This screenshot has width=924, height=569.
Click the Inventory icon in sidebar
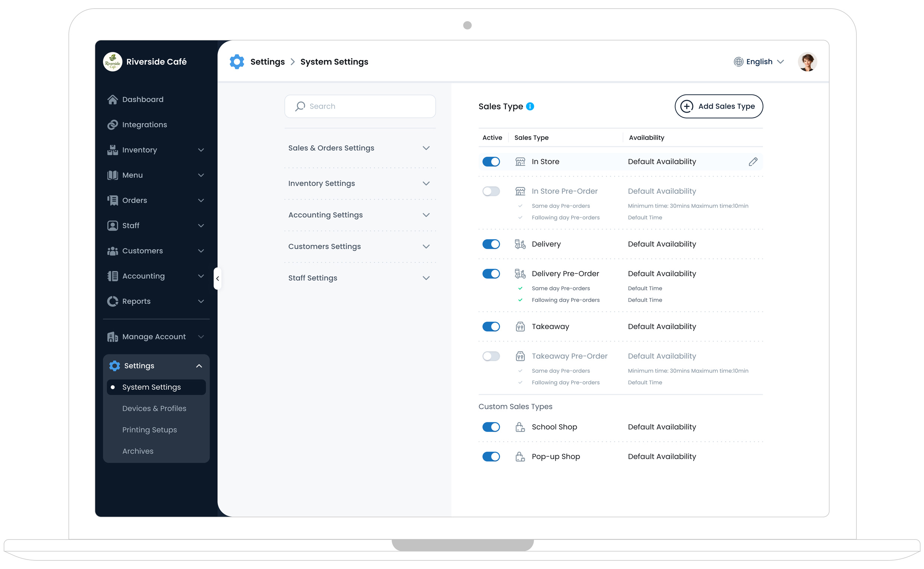[112, 150]
